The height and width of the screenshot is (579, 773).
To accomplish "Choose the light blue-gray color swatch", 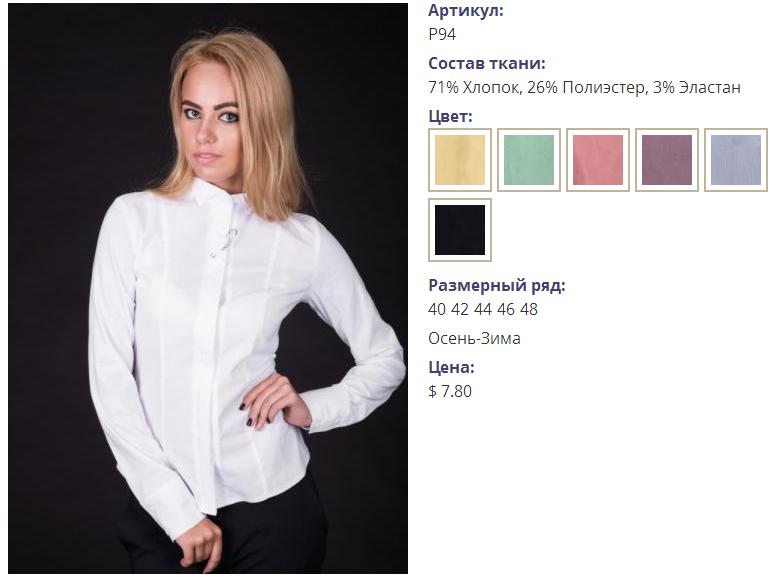I will pyautogui.click(x=736, y=160).
